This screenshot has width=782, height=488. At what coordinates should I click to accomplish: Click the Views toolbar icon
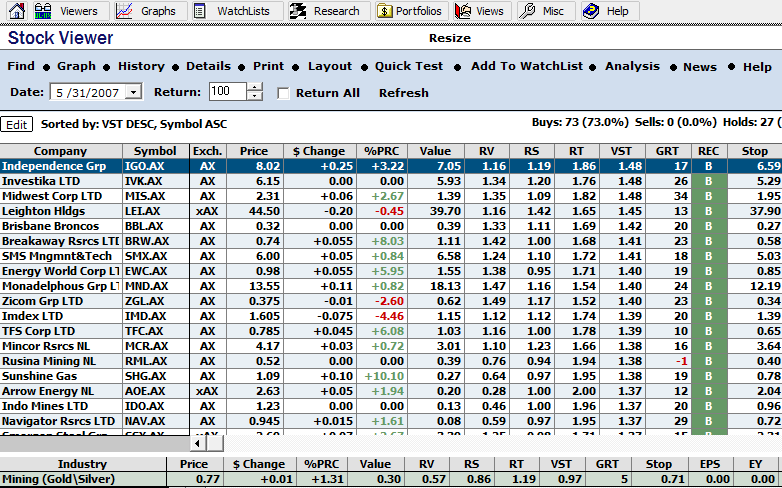[463, 11]
